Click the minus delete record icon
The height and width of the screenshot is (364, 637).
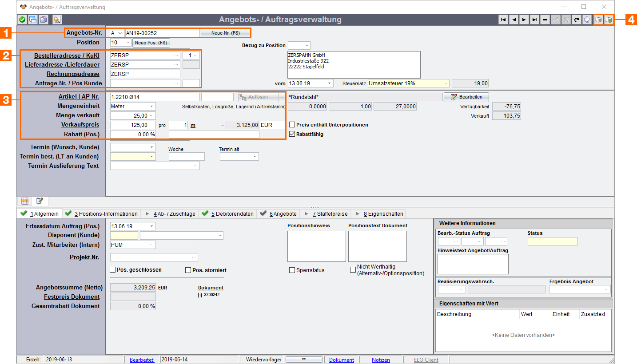click(545, 20)
